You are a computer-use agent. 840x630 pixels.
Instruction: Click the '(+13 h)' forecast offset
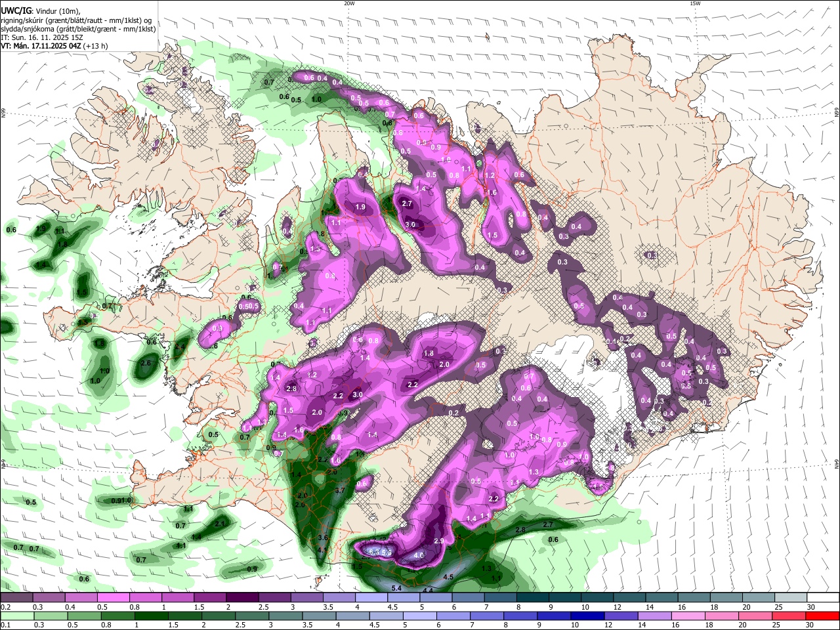click(96, 46)
